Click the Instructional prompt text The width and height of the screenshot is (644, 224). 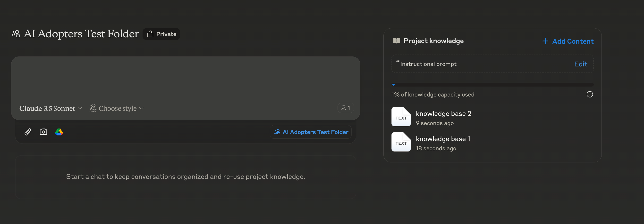tap(428, 64)
